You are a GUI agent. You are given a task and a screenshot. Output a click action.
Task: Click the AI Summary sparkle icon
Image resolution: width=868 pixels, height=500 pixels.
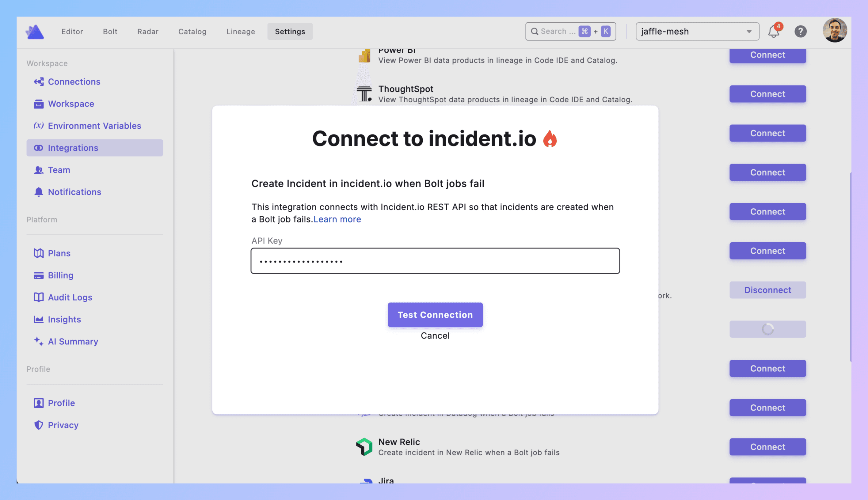point(39,341)
